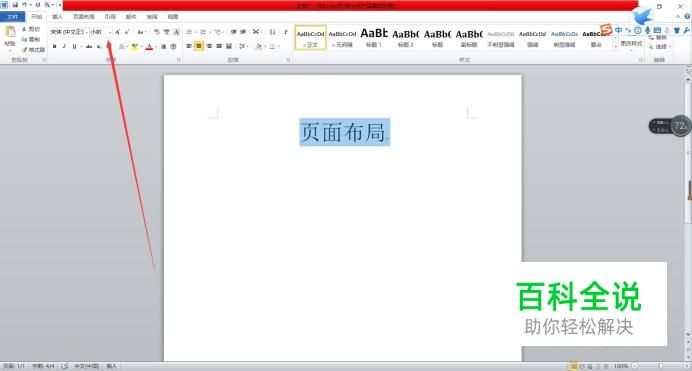Align text right
The image size is (692, 371).
click(209, 46)
